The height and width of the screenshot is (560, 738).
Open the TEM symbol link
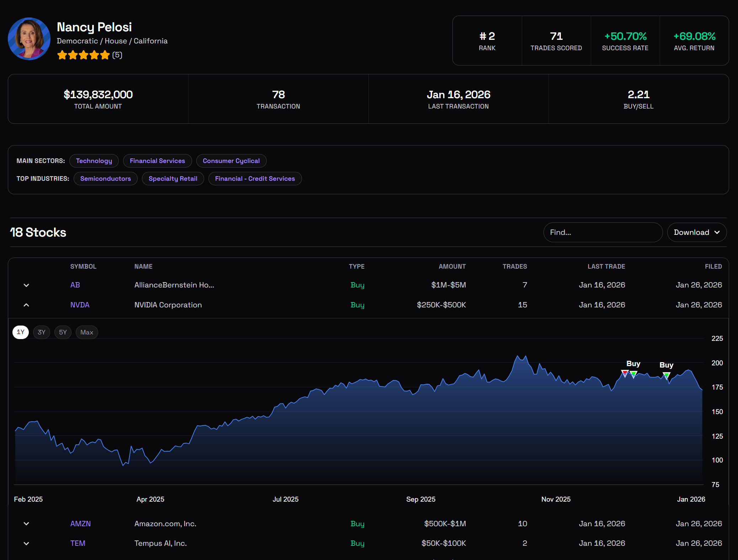(78, 543)
